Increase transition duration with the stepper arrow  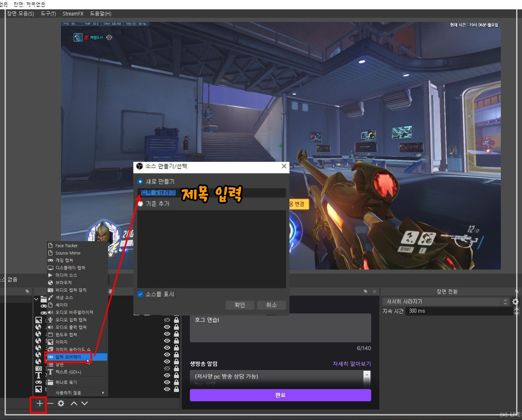coord(517,309)
